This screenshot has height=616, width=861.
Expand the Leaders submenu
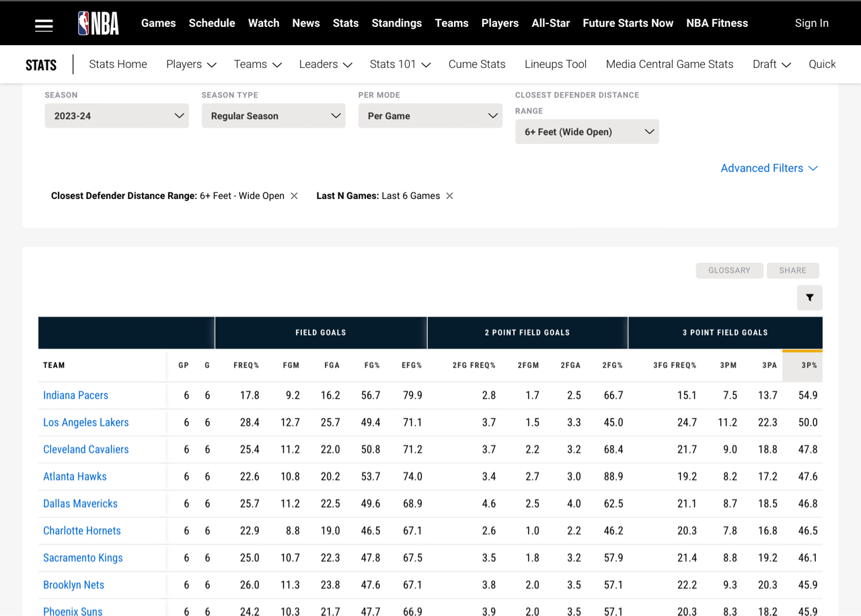[x=326, y=64]
